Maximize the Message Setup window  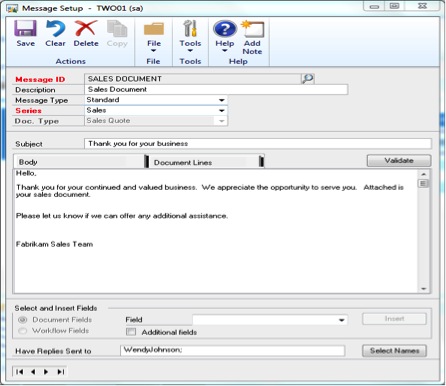pos(395,6)
